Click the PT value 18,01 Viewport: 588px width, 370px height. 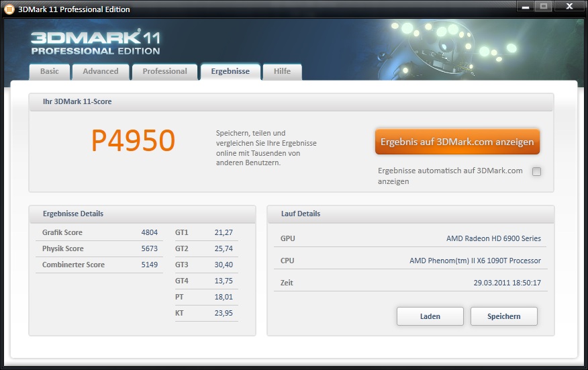[x=224, y=297]
